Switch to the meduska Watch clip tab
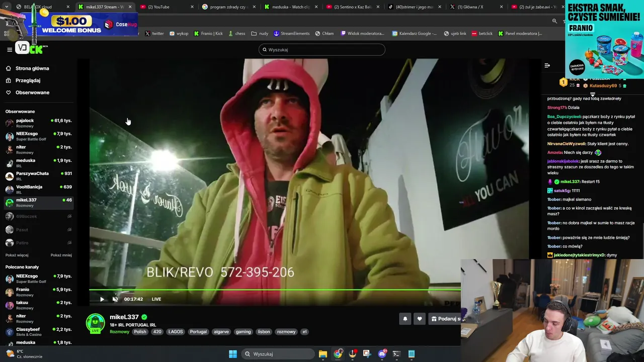 [292, 7]
